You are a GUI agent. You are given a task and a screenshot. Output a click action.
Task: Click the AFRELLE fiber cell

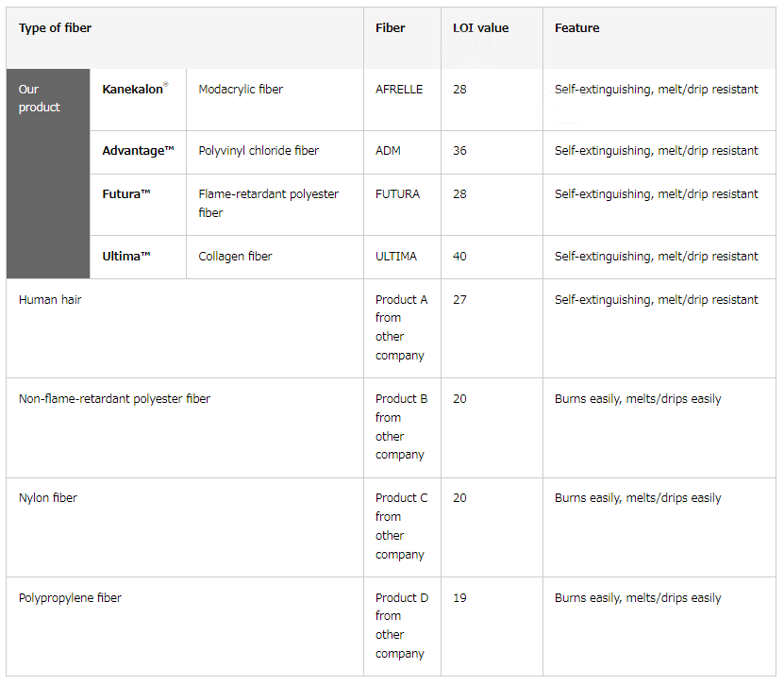click(402, 100)
